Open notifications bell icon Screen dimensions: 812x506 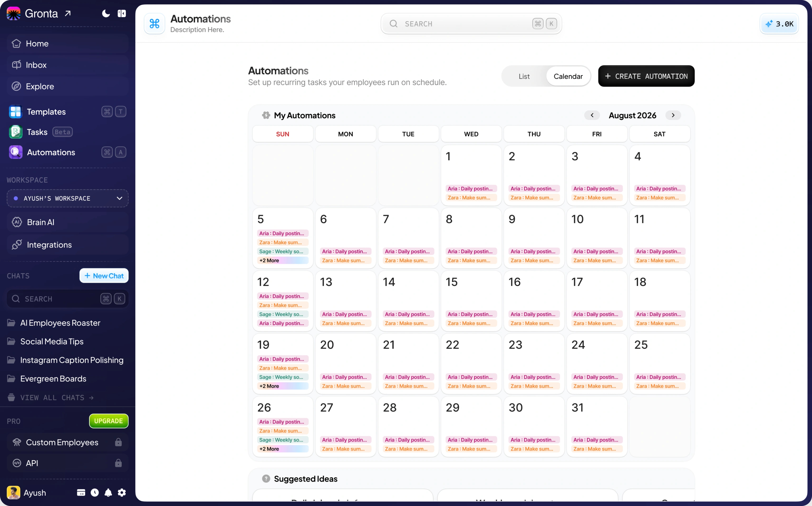108,493
